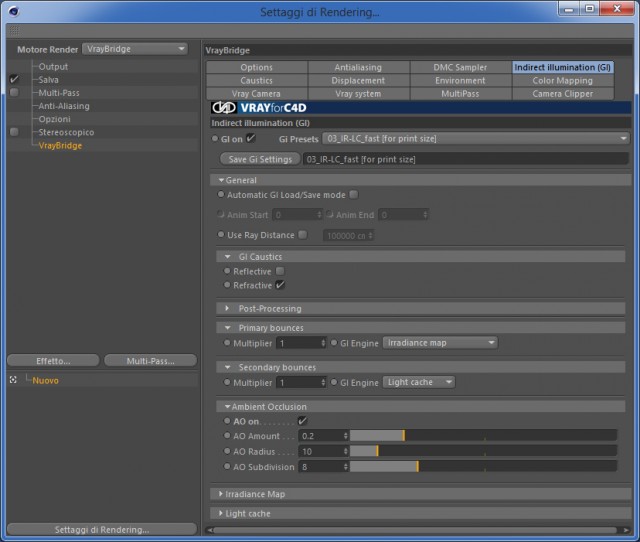Switch to the Vray Camera tab

(257, 93)
